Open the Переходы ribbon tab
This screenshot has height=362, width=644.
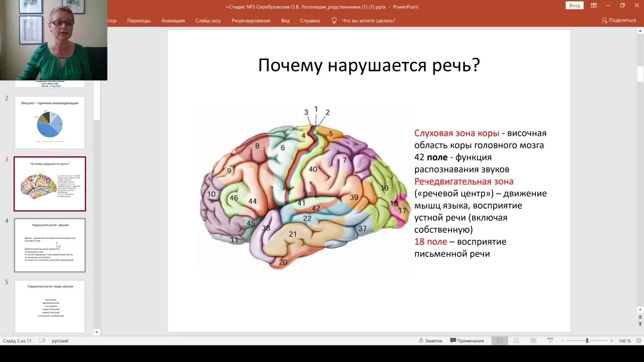tap(139, 21)
